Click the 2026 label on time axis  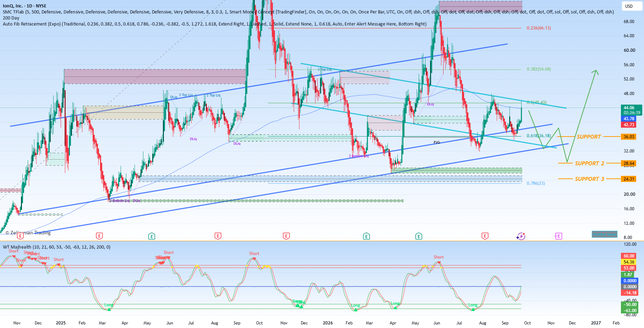[328, 323]
